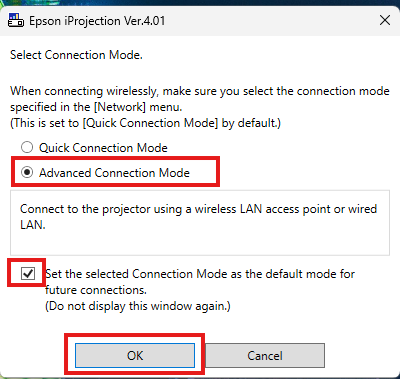The height and width of the screenshot is (379, 400).
Task: Dismiss the dialog using the Cancel button
Action: click(265, 355)
